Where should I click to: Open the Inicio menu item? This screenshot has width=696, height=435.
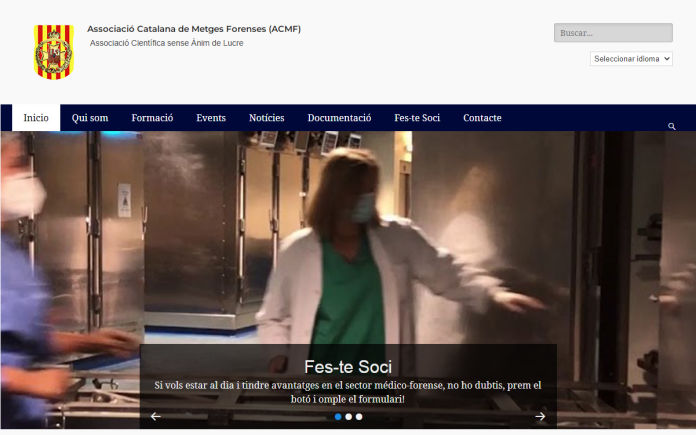click(x=36, y=118)
